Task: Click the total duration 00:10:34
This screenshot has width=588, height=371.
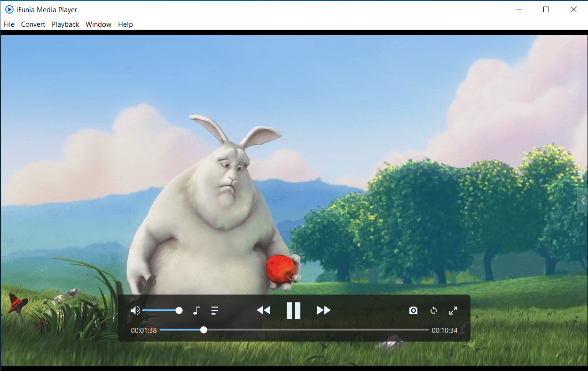Action: click(x=445, y=331)
